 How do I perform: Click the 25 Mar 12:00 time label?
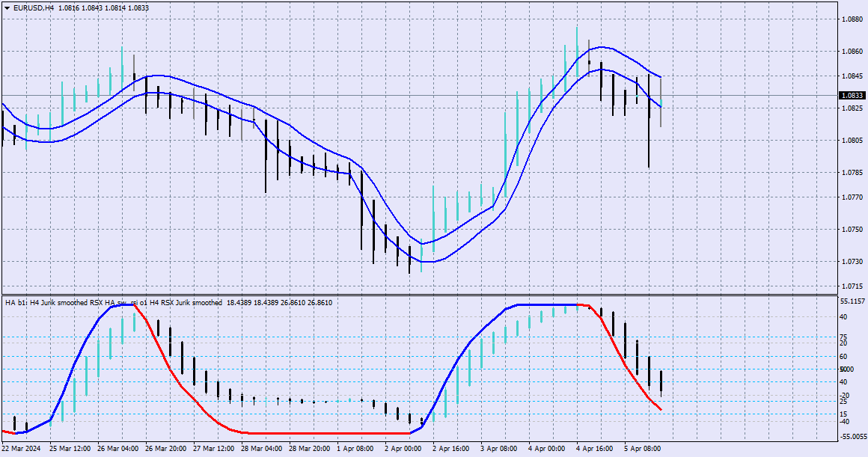tap(70, 449)
